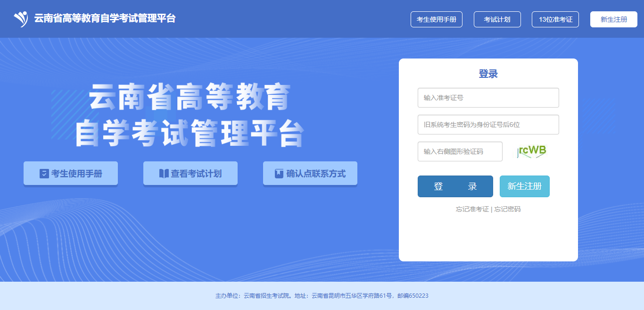
Task: Click the 登录 submit button
Action: click(455, 186)
